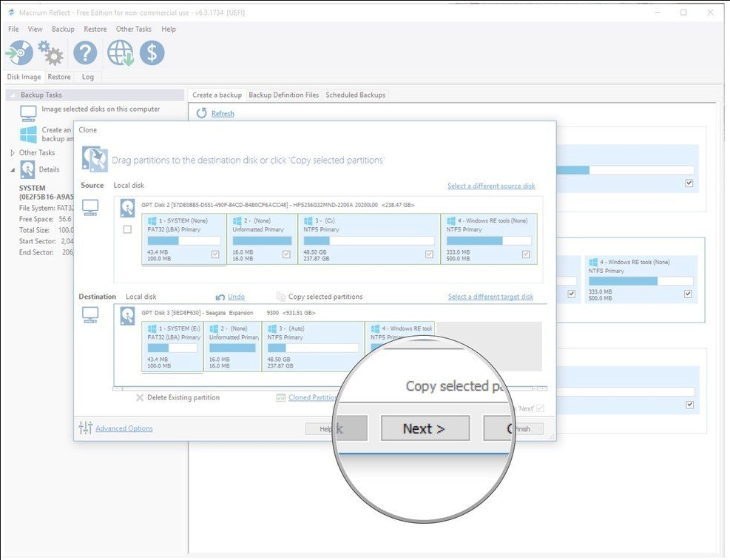Click the question mark help toolbar icon
Screen dimensions: 730x560
point(85,53)
